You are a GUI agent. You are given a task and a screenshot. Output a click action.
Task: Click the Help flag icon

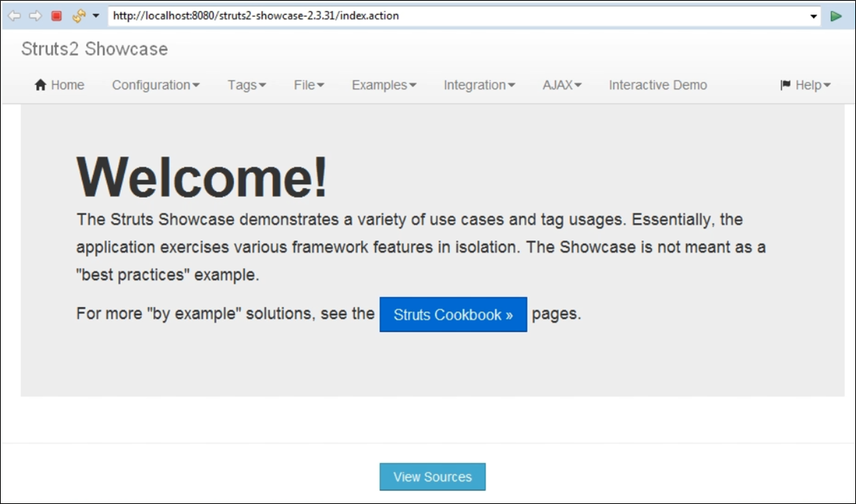[x=786, y=85]
